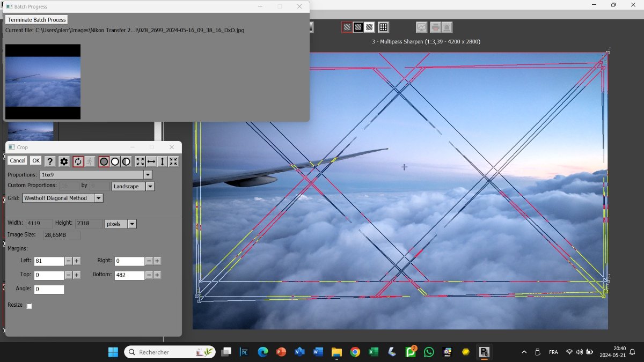Click the expand-to-full-image arrows icon

(x=140, y=161)
